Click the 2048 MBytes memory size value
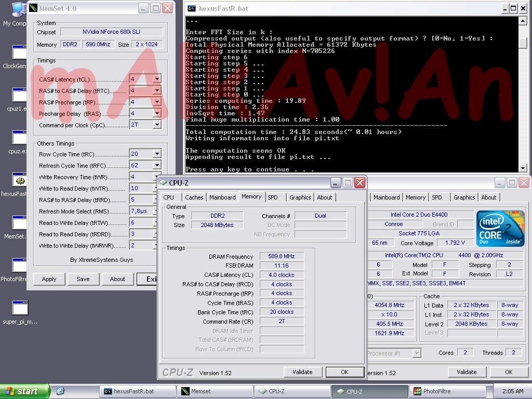 pyautogui.click(x=217, y=225)
